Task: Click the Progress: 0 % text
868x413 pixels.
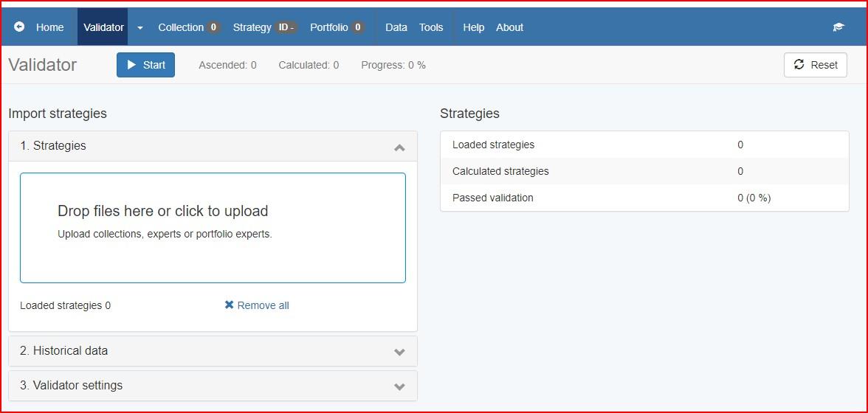Action: click(x=393, y=65)
